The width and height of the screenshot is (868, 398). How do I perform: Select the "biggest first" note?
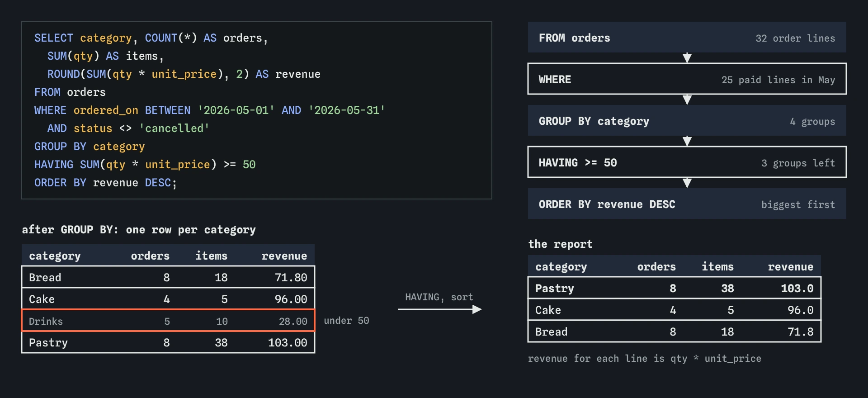click(x=798, y=205)
